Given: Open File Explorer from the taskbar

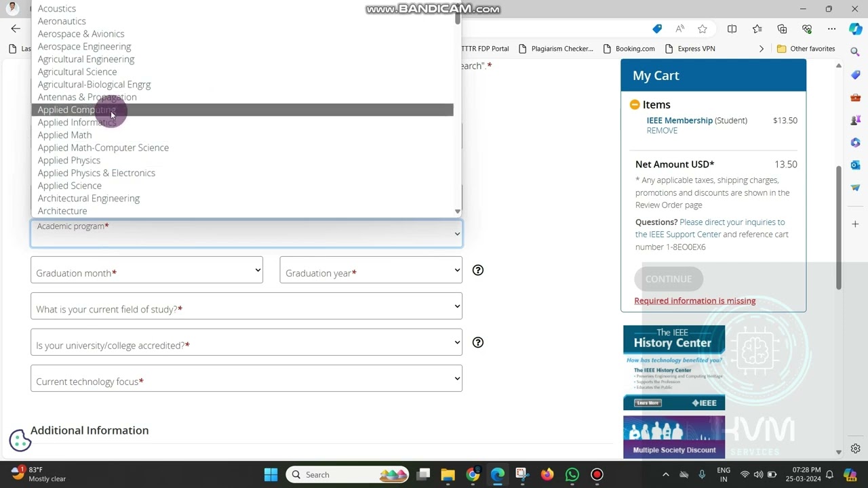Looking at the screenshot, I should click(448, 474).
